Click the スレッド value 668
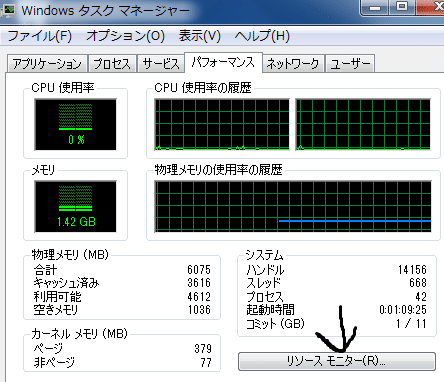The height and width of the screenshot is (382, 444). point(418,283)
